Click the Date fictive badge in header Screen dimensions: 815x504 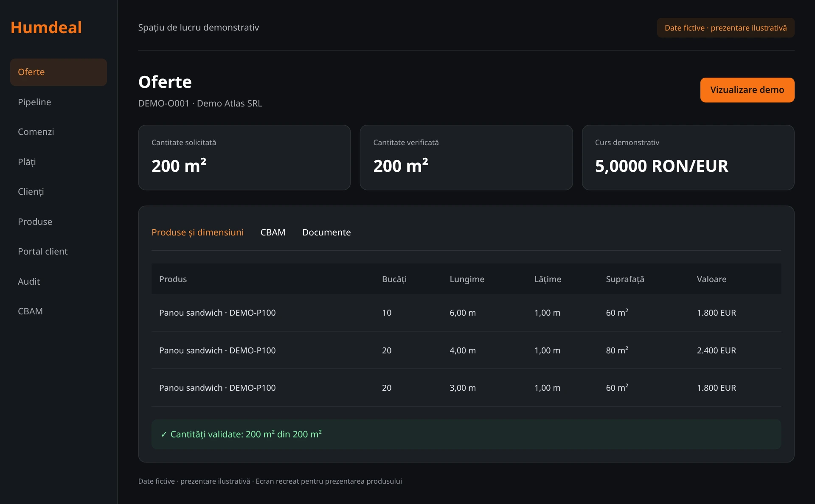pos(725,28)
